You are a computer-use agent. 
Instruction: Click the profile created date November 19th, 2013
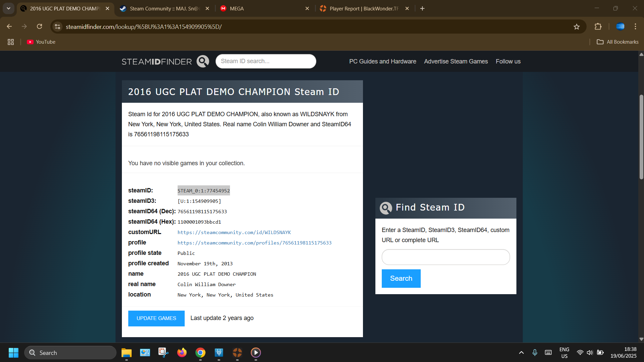click(x=205, y=264)
